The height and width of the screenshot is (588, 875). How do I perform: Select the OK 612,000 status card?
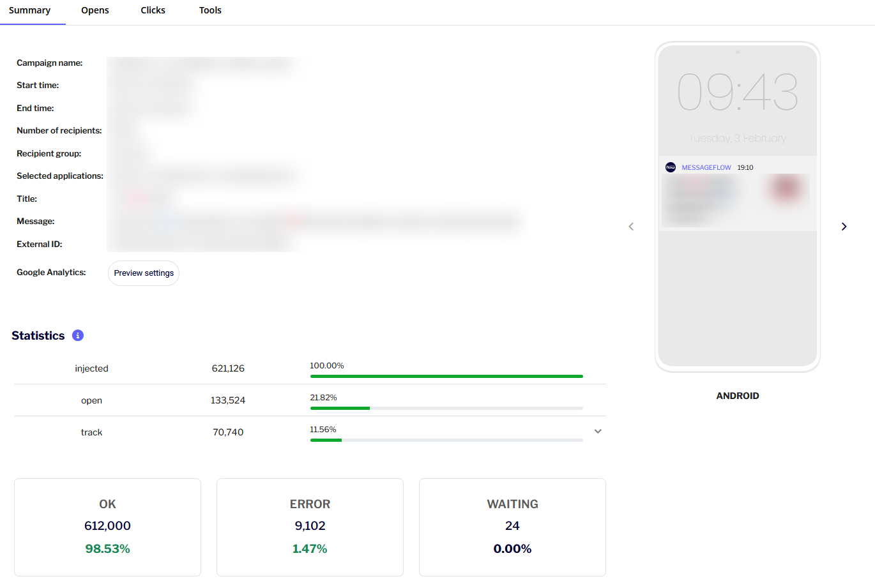coord(107,527)
